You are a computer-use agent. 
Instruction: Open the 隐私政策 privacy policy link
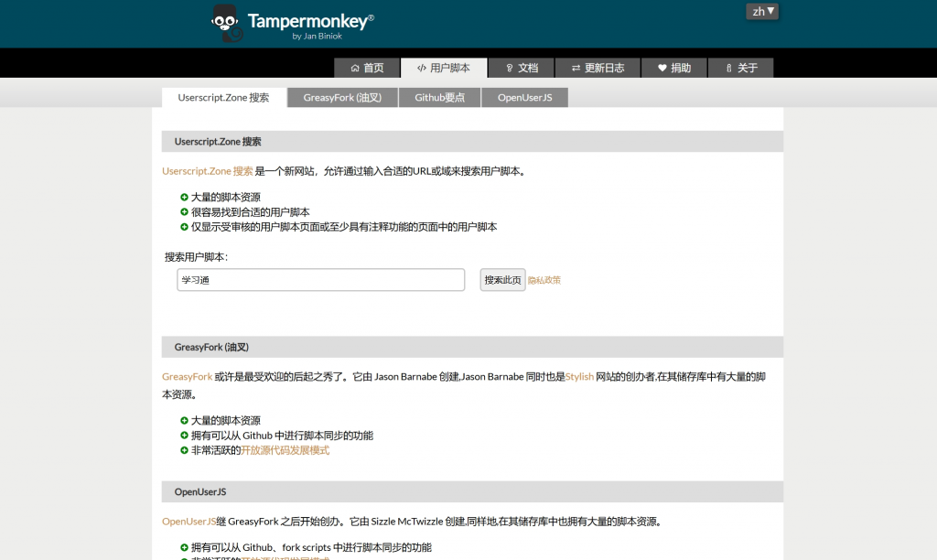click(544, 280)
